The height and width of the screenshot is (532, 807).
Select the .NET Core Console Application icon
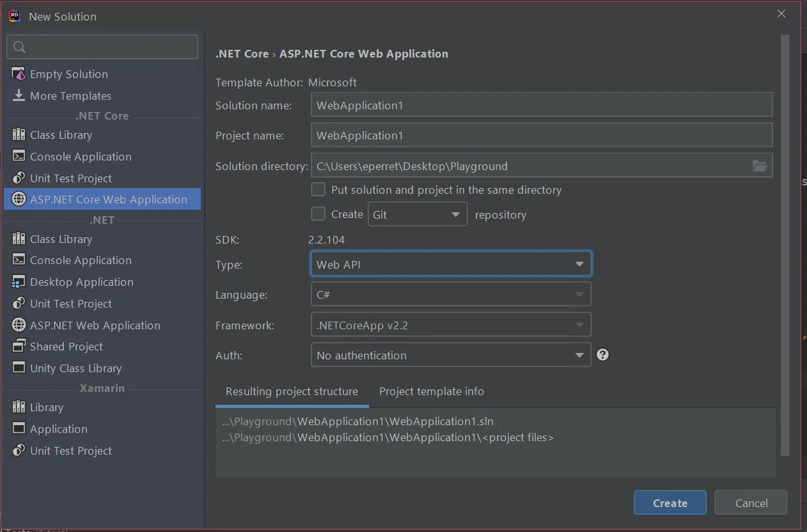[x=19, y=157]
